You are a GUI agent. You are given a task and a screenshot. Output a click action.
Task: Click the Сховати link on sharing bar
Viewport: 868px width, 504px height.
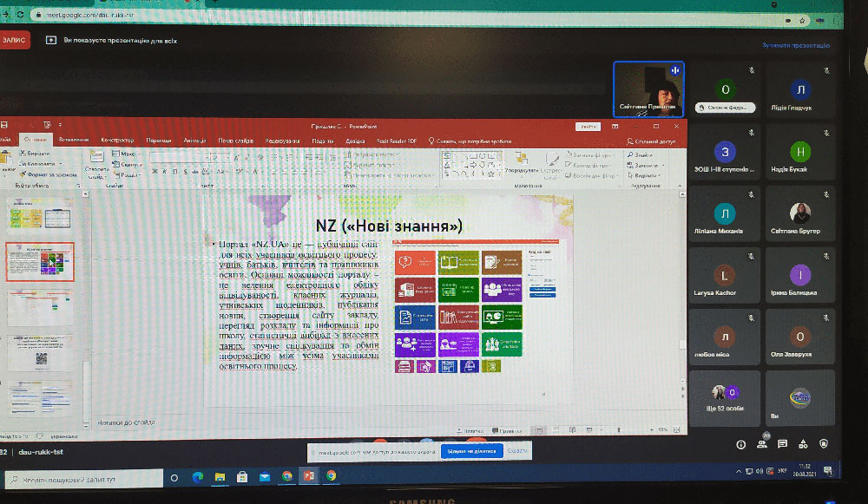click(517, 451)
